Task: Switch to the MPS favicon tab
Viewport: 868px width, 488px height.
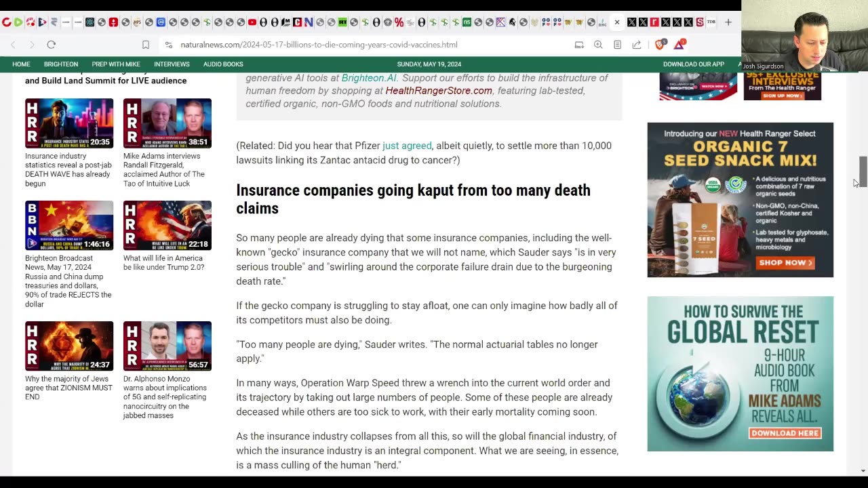Action: pos(137,22)
